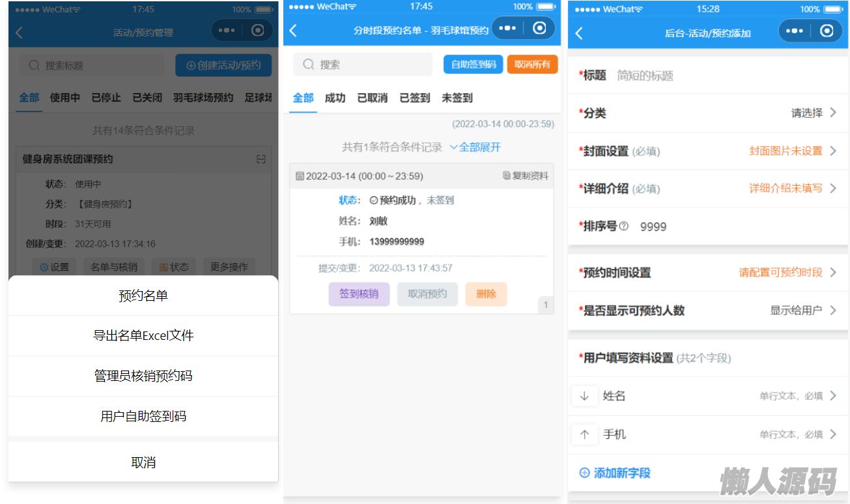Move 手机 field up with arrow icon
850x504 pixels.
click(x=584, y=434)
